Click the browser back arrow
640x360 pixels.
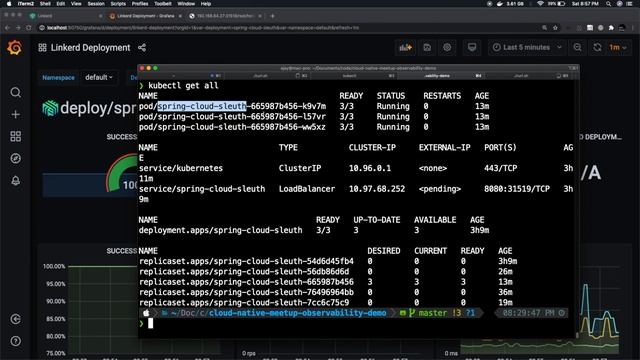[x=7, y=28]
